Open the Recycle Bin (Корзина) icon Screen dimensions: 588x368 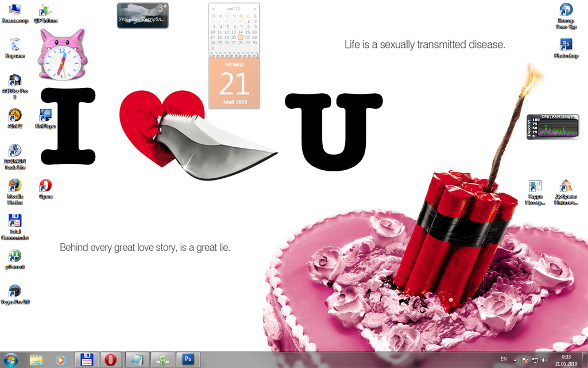pyautogui.click(x=15, y=45)
